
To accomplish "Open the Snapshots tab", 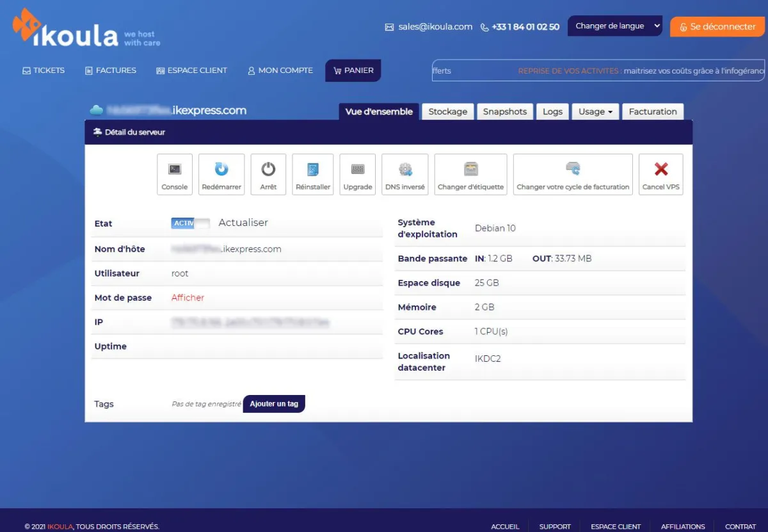I will [505, 111].
